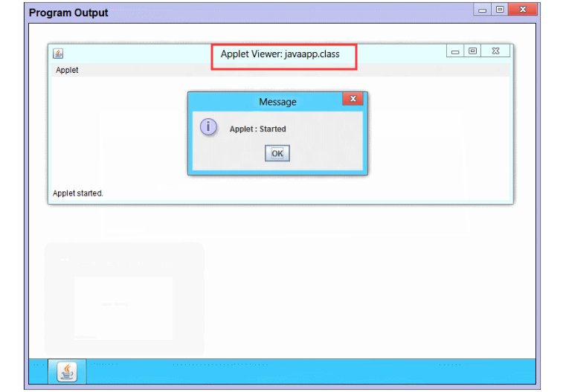This screenshot has height=392, width=563.
Task: Click the blue information icon in Message dialog
Action: (209, 127)
